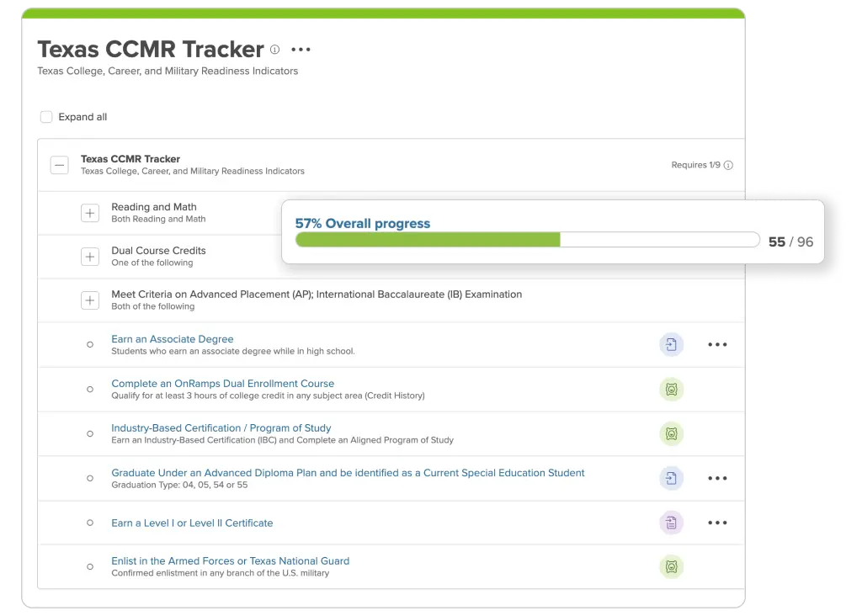Collapse the Texas CCMR Tracker section
This screenshot has width=862, height=616.
point(60,165)
